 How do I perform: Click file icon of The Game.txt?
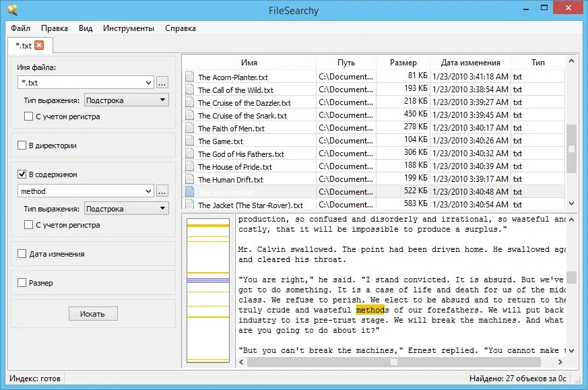190,140
